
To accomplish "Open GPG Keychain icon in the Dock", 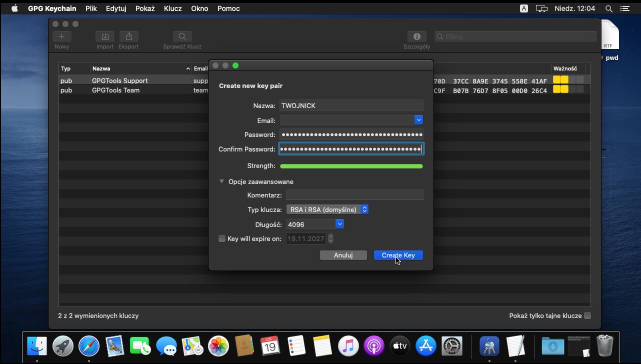I will (489, 346).
